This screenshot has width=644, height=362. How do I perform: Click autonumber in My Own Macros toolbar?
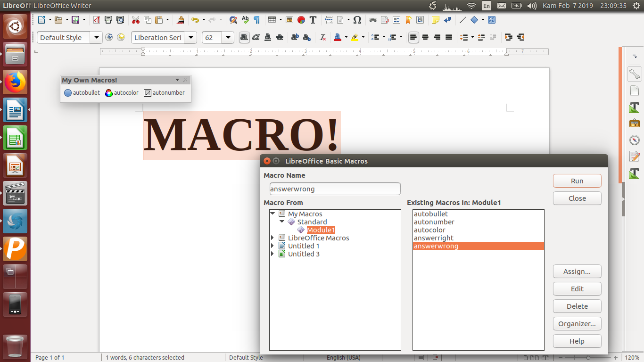[164, 93]
